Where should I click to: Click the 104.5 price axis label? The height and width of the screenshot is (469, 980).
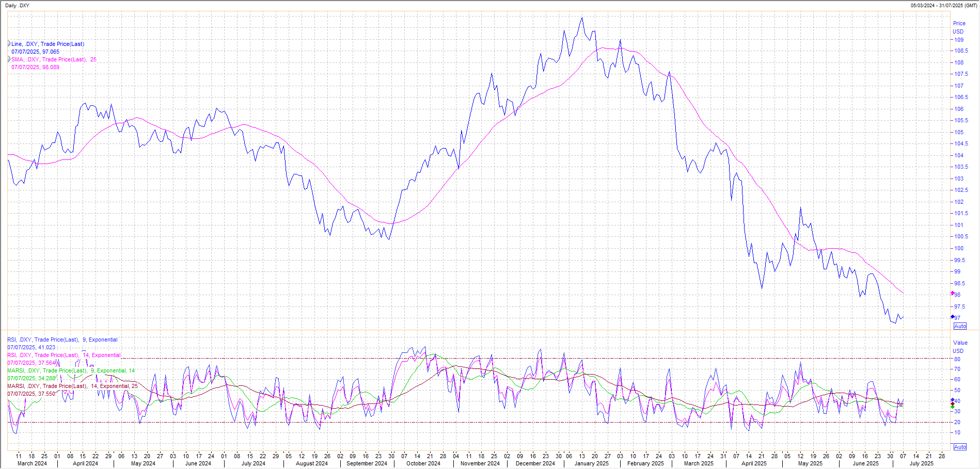[x=961, y=144]
